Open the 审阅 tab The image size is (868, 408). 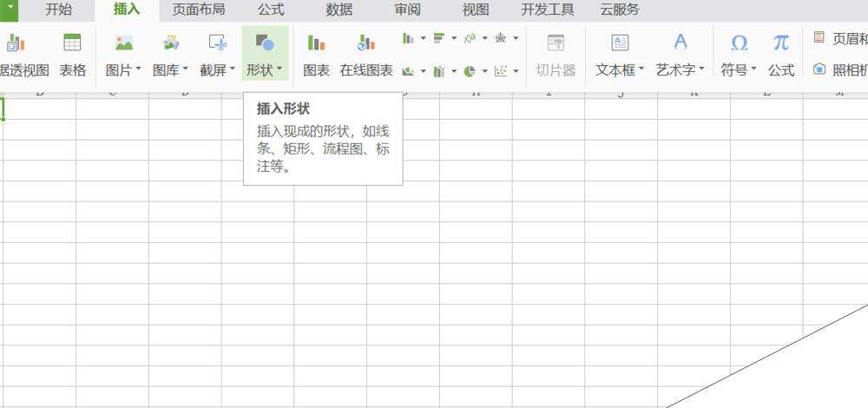coord(407,10)
